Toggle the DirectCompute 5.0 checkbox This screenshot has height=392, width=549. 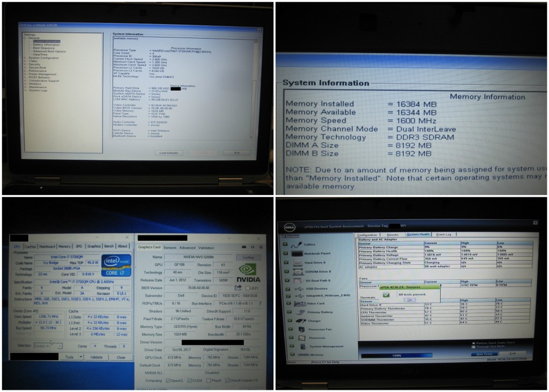(x=227, y=380)
